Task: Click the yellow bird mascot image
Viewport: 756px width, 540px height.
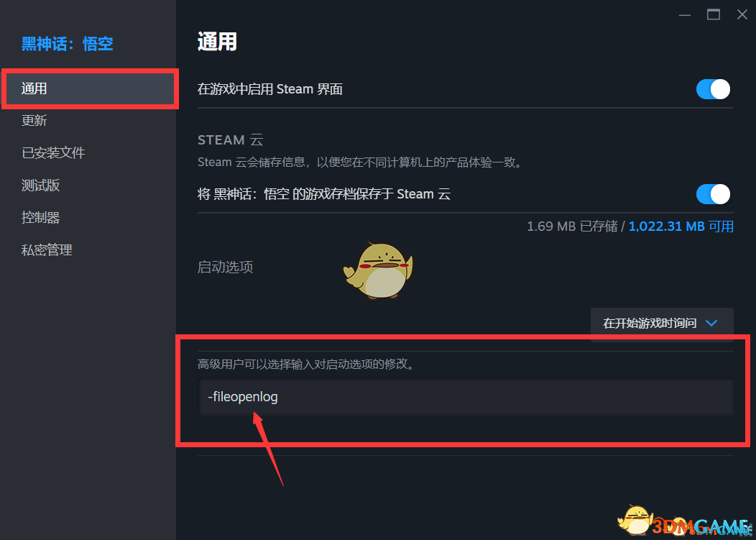Action: (379, 270)
